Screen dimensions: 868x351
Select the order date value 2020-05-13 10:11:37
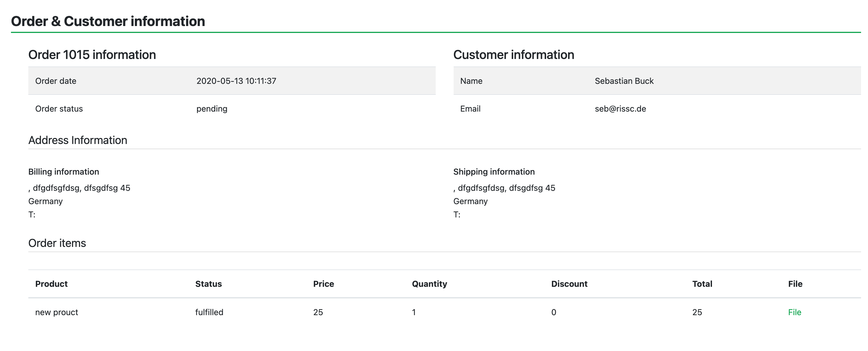(x=236, y=81)
